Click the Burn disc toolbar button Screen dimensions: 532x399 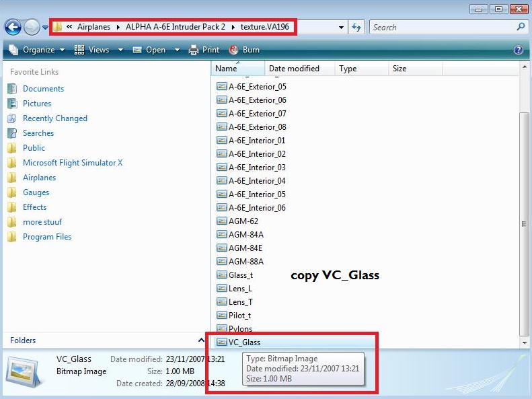244,50
